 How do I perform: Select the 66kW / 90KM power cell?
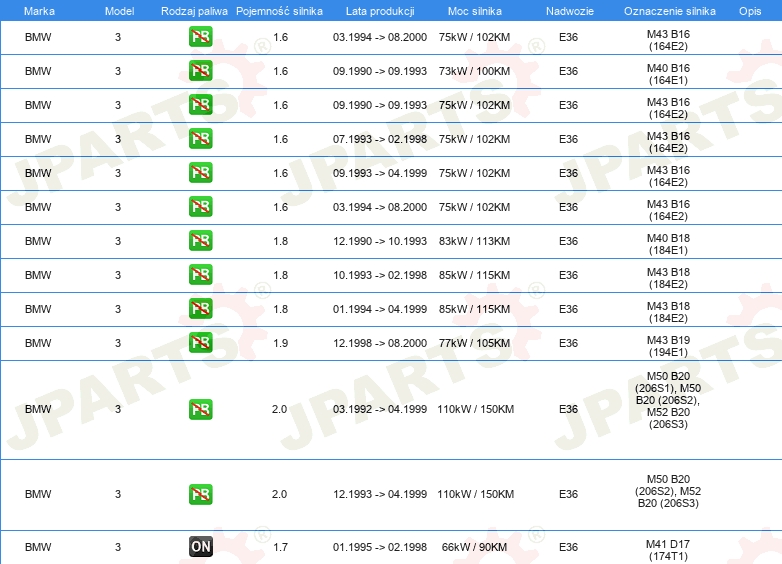pos(474,547)
